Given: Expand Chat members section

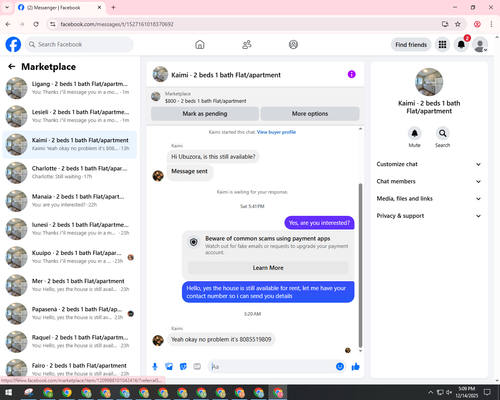Looking at the screenshot, I should (x=429, y=181).
